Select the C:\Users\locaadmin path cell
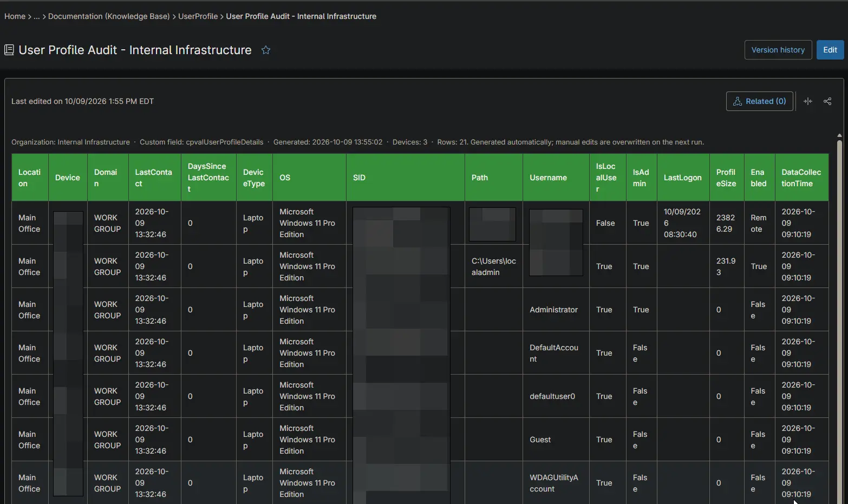 pos(494,266)
